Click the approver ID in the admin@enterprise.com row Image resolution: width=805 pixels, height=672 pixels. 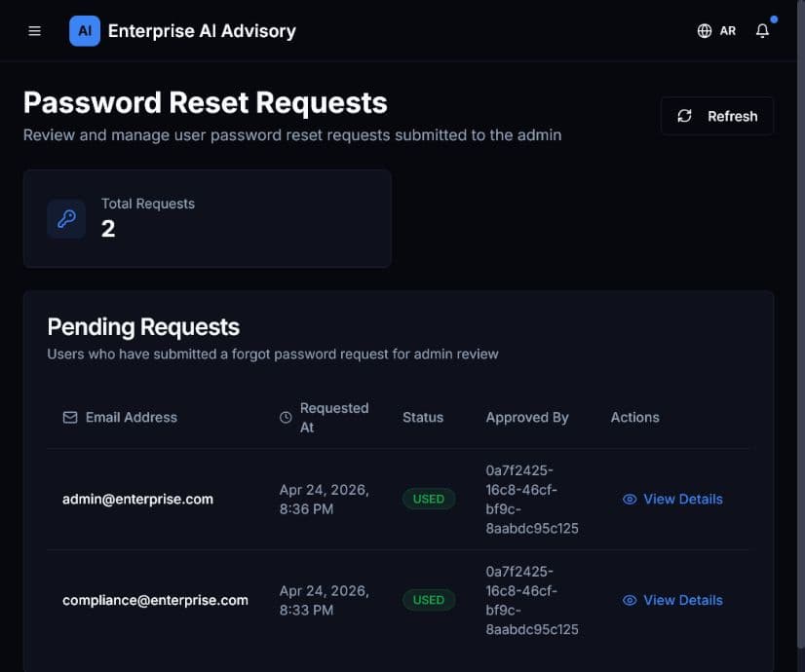pos(532,499)
